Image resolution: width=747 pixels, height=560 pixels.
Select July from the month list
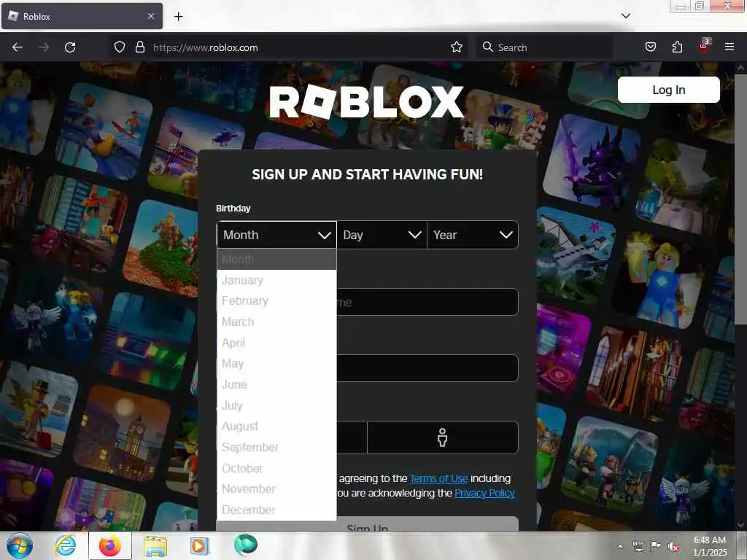(276, 405)
